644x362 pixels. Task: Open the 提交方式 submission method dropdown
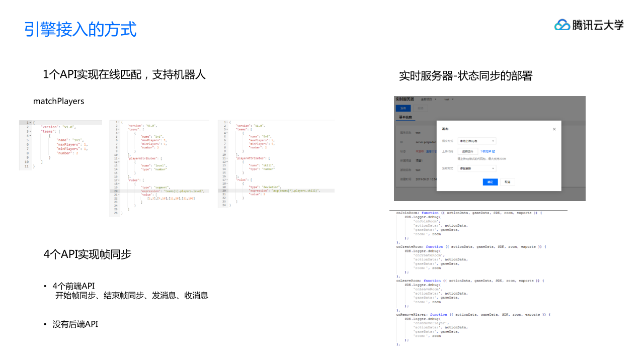coord(477,141)
